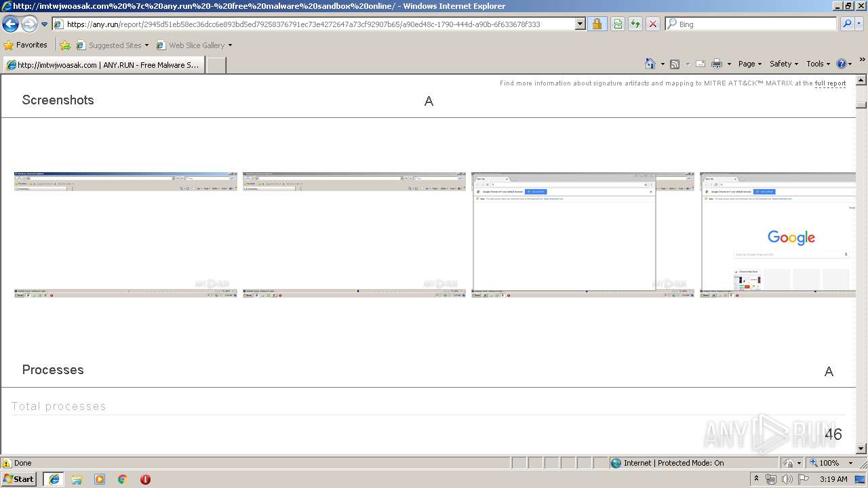Viewport: 868px width, 488px height.
Task: Open a new blank tab
Action: [x=216, y=65]
